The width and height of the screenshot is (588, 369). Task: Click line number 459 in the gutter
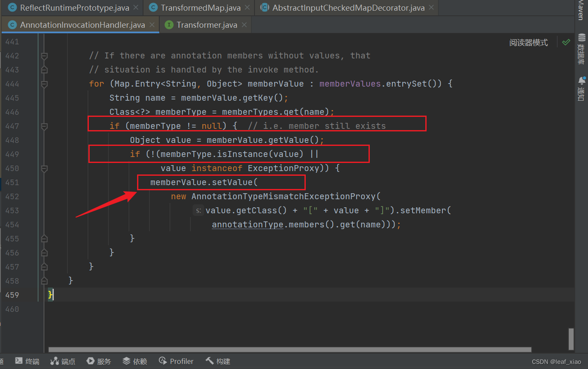click(x=12, y=295)
